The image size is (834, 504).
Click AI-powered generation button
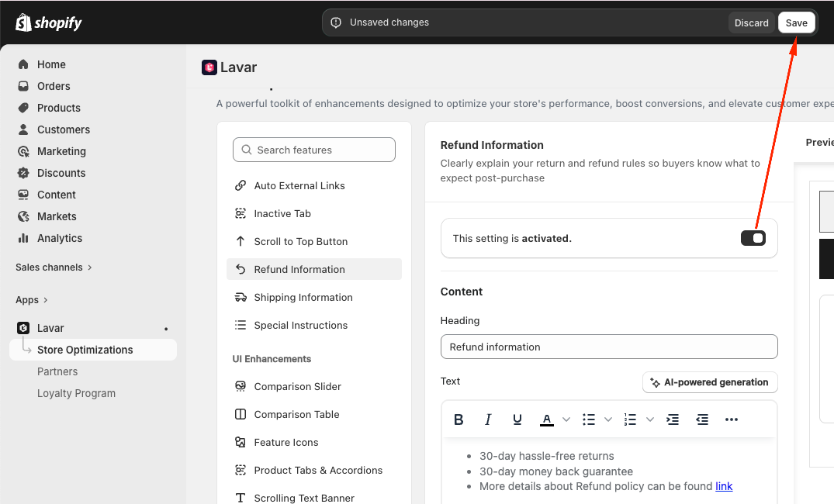tap(710, 382)
